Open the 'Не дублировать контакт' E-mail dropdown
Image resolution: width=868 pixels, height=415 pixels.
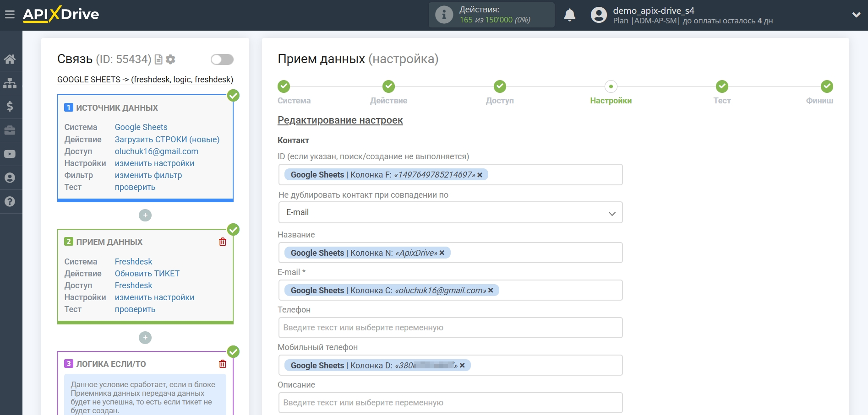click(450, 212)
